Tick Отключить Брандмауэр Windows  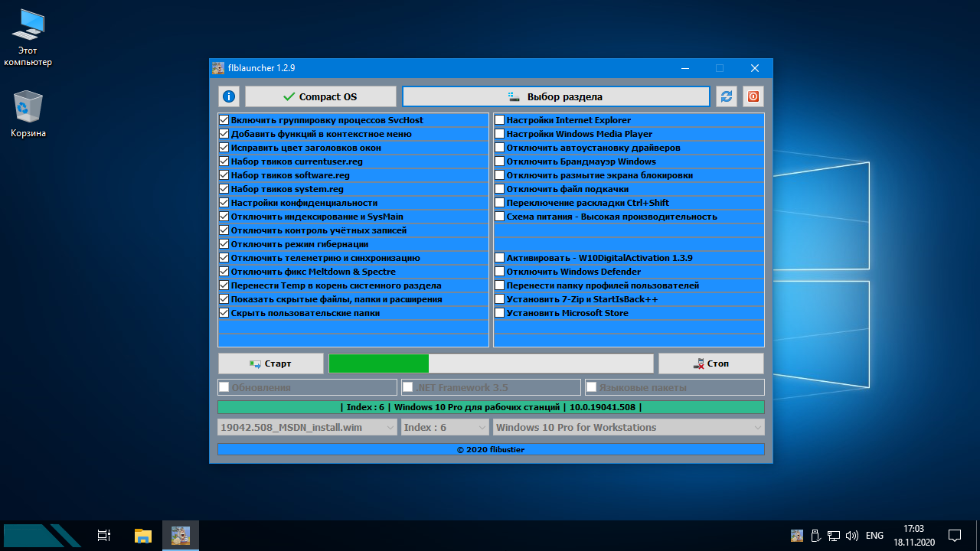point(500,161)
